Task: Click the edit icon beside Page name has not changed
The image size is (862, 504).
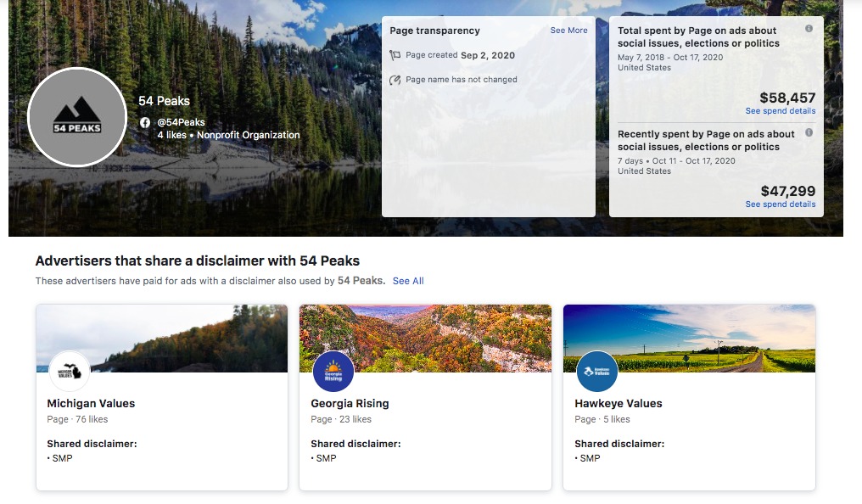Action: [395, 80]
